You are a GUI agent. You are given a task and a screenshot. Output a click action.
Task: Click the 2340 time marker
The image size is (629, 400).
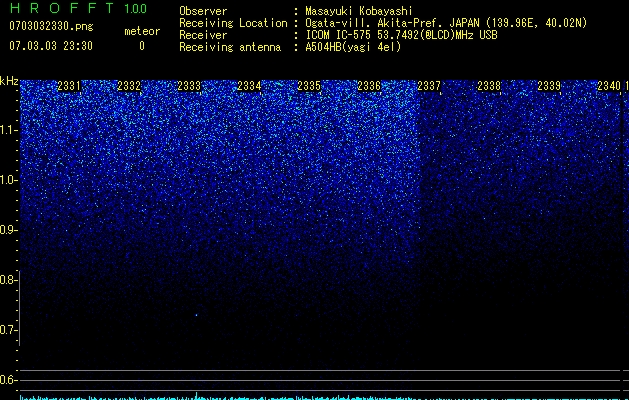[609, 86]
